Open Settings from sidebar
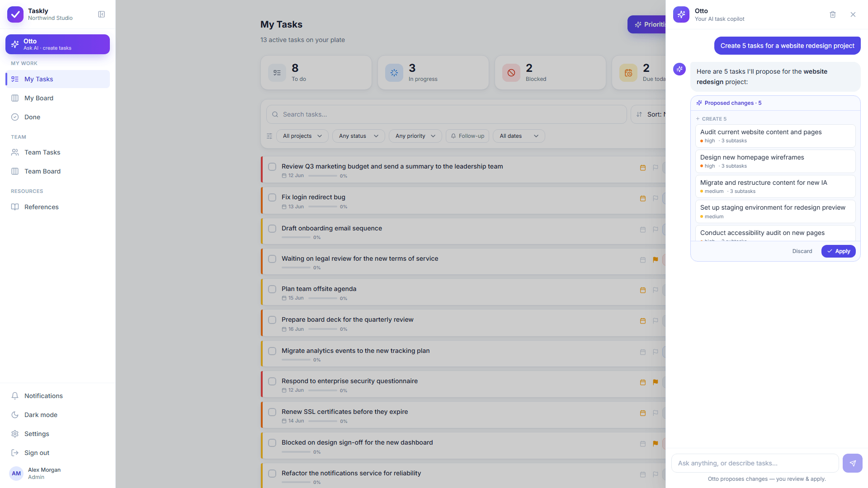Viewport: 868px width, 488px height. [x=57, y=434]
